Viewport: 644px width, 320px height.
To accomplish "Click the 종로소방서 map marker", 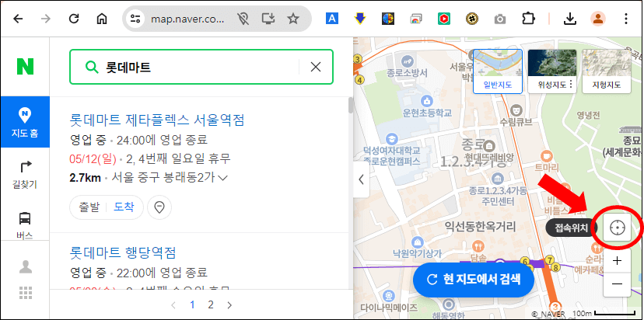I will tap(408, 61).
